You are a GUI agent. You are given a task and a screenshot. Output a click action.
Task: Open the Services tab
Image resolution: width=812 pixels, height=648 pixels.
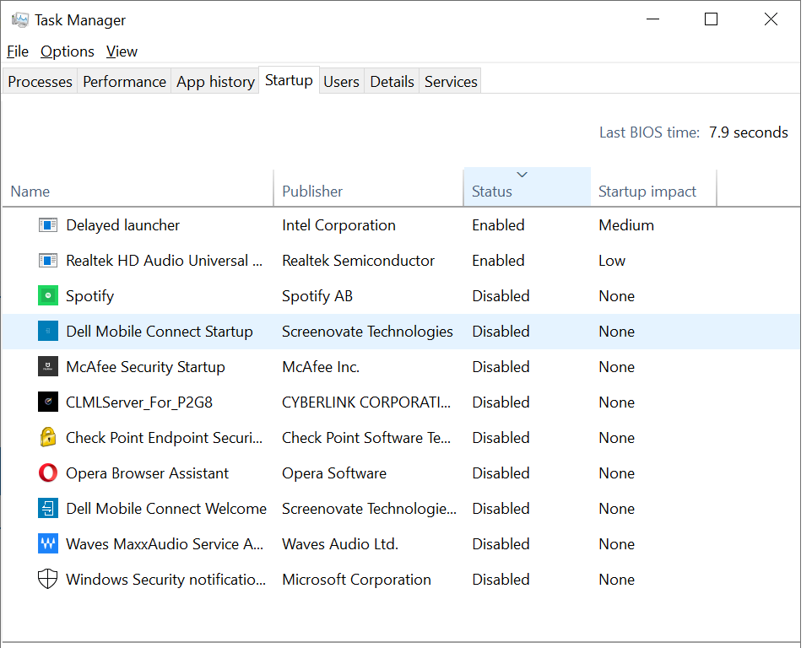451,82
